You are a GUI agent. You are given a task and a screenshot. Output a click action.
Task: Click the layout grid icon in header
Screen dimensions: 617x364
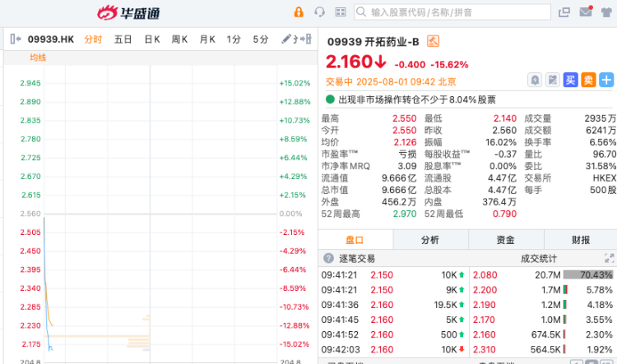(x=341, y=12)
